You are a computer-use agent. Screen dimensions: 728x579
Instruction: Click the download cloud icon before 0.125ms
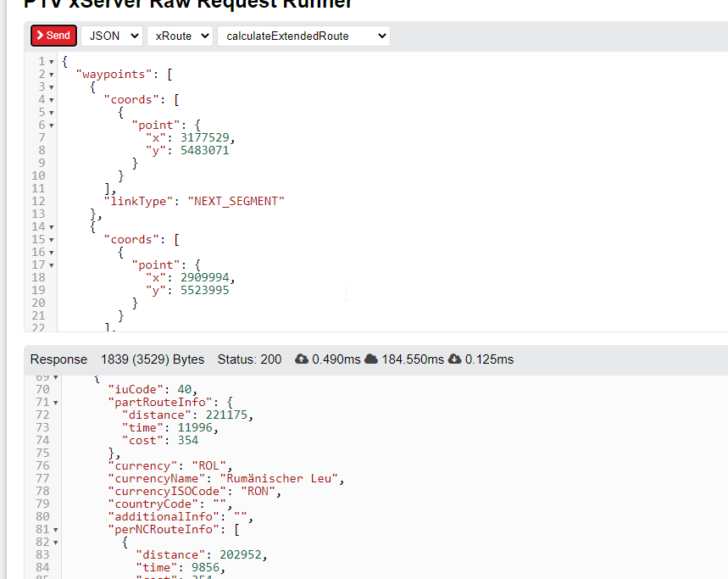point(454,359)
